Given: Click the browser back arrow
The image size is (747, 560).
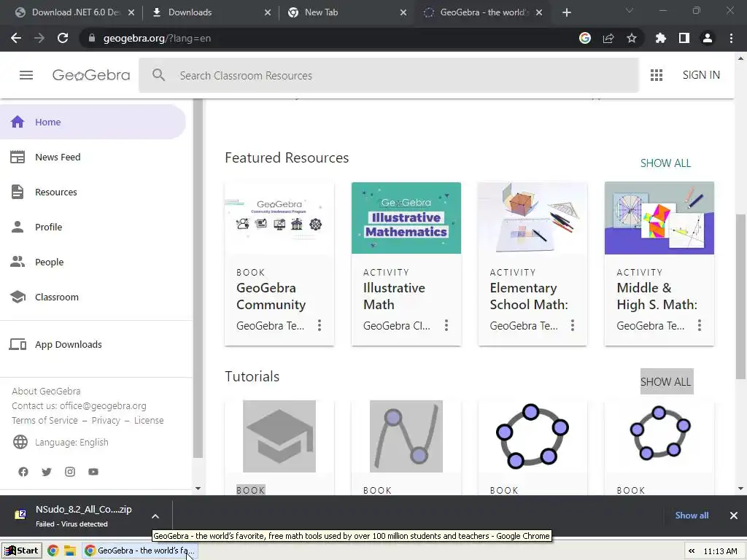Looking at the screenshot, I should [16, 38].
